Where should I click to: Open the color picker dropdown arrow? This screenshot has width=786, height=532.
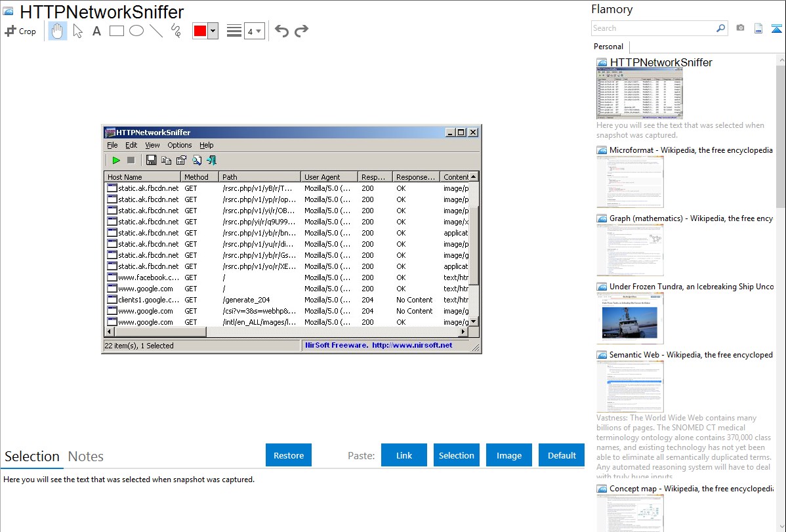(213, 31)
